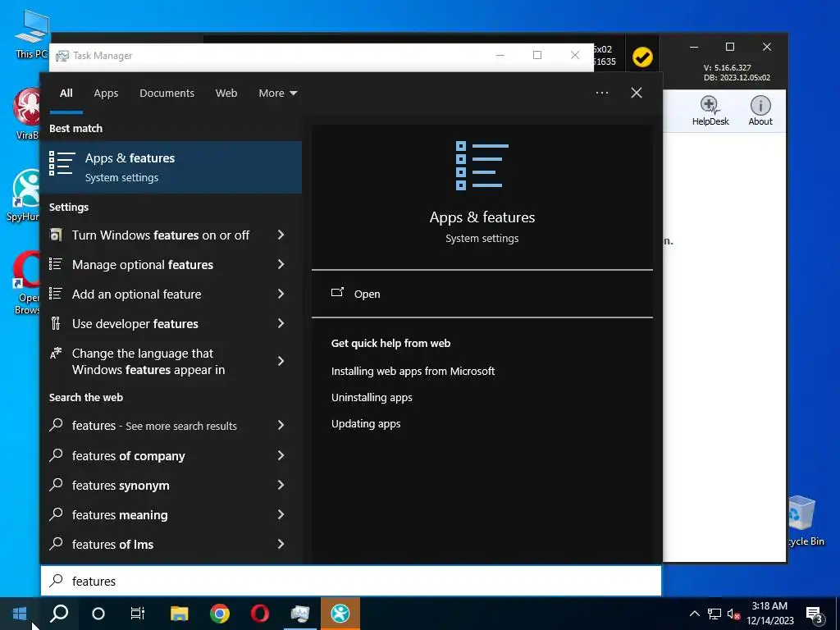This screenshot has height=630, width=840.
Task: Open the Windows Start button
Action: tap(20, 614)
